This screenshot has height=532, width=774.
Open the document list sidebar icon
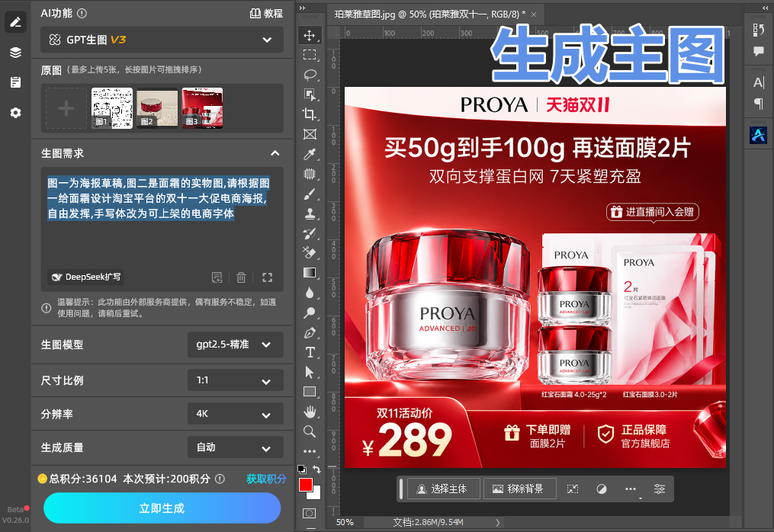point(15,82)
